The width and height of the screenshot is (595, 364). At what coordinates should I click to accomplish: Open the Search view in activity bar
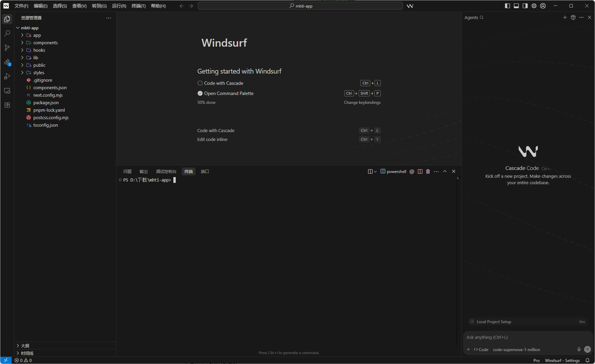tap(7, 33)
